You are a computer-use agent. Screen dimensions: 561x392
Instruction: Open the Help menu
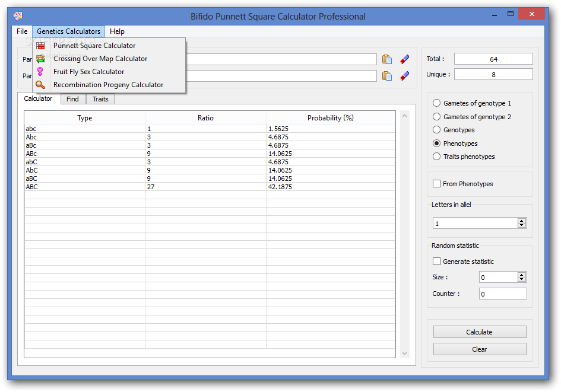tap(117, 31)
